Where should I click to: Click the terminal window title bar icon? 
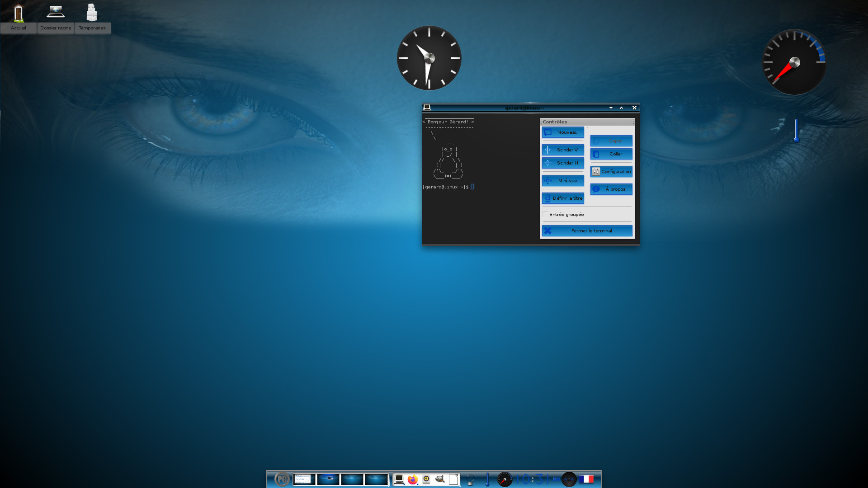pos(427,108)
